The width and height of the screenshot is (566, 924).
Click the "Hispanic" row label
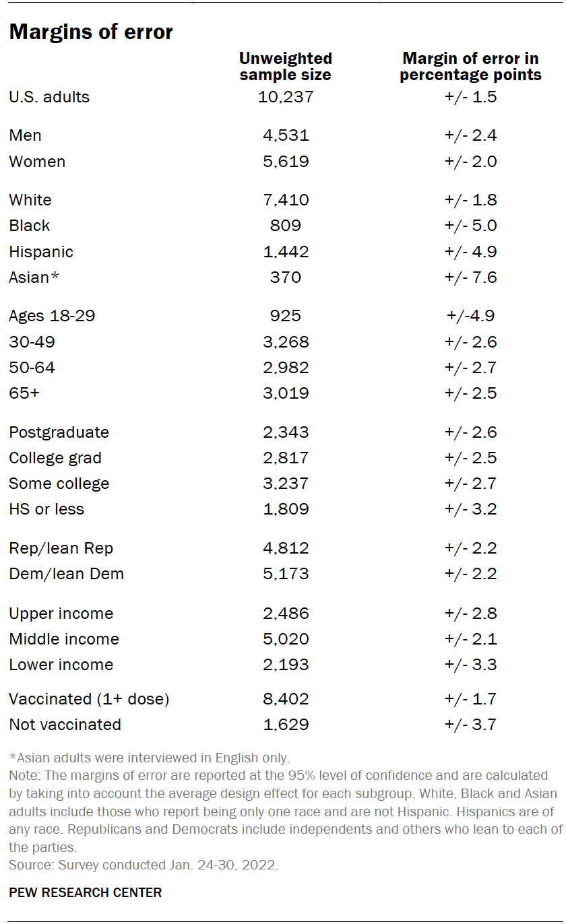[41, 252]
